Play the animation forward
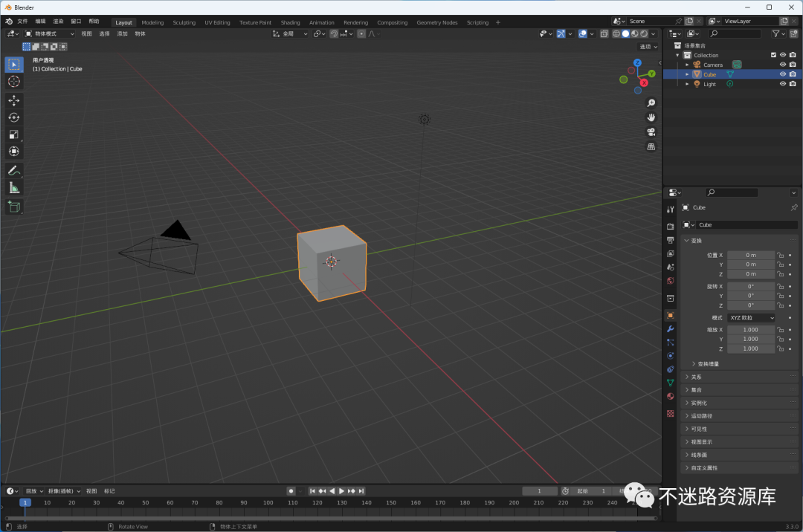The image size is (803, 532). 341,491
